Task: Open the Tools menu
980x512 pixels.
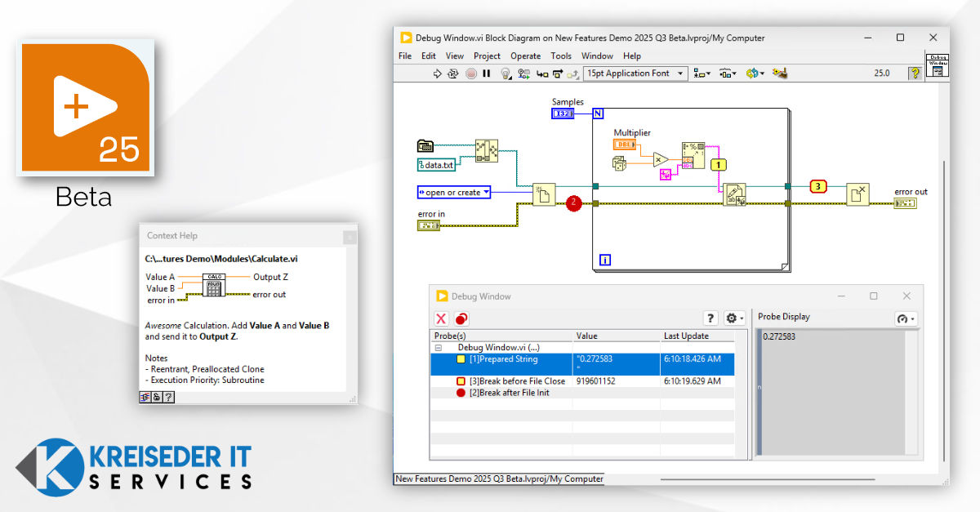Action: pos(561,56)
